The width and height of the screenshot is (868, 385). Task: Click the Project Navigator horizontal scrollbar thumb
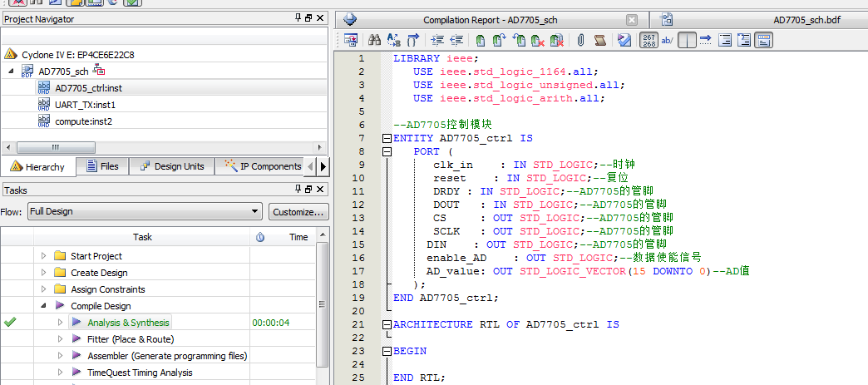[x=57, y=147]
